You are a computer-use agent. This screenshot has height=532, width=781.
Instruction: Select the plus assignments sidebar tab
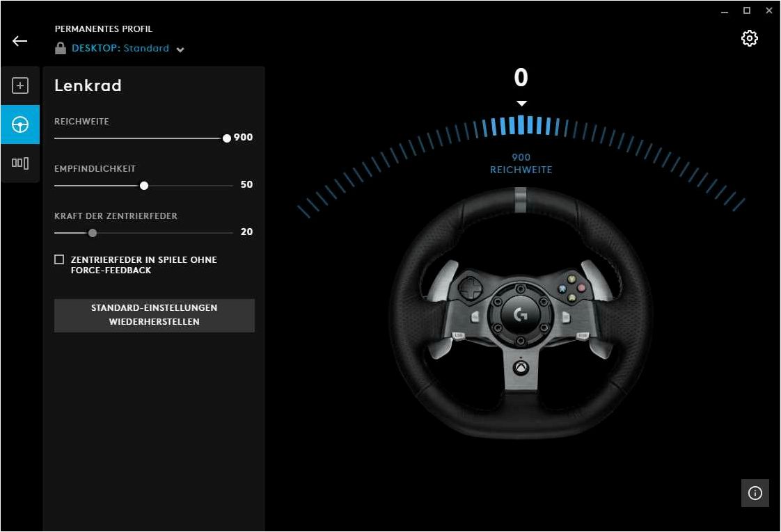coord(20,86)
